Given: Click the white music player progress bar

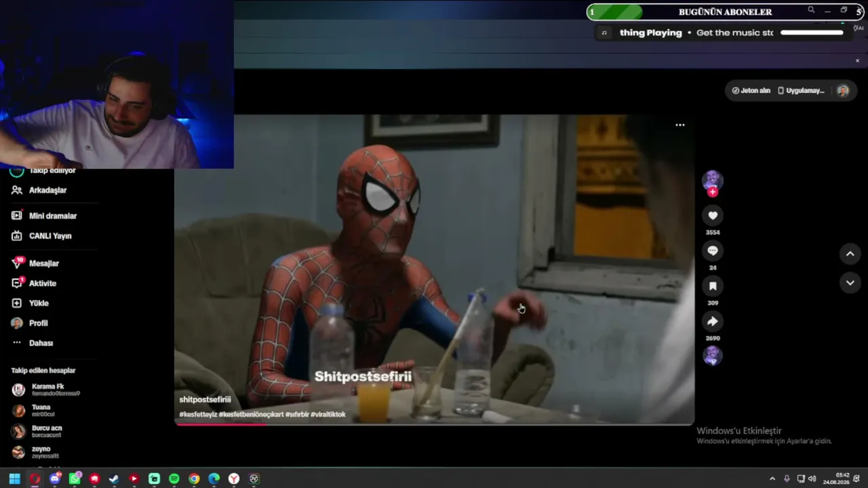Looking at the screenshot, I should 812,33.
